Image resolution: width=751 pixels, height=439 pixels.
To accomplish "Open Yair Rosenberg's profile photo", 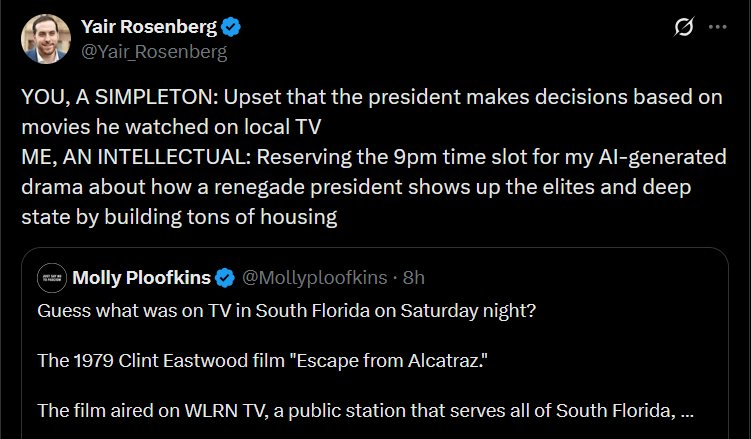I will pyautogui.click(x=46, y=39).
